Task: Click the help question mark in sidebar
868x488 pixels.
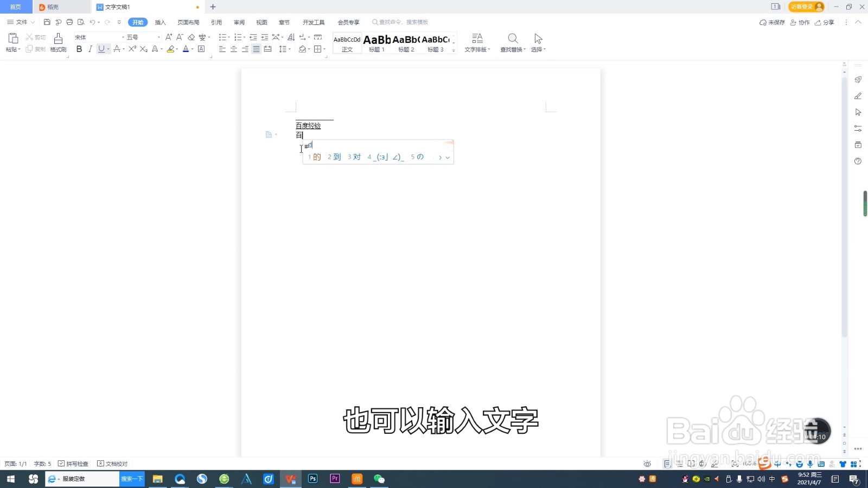Action: [x=858, y=161]
